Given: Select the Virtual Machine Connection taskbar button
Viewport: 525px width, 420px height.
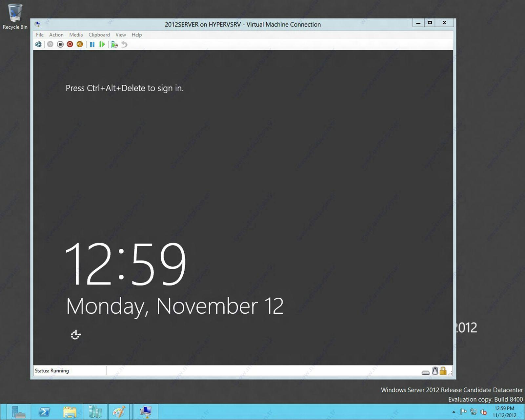Looking at the screenshot, I should [146, 412].
